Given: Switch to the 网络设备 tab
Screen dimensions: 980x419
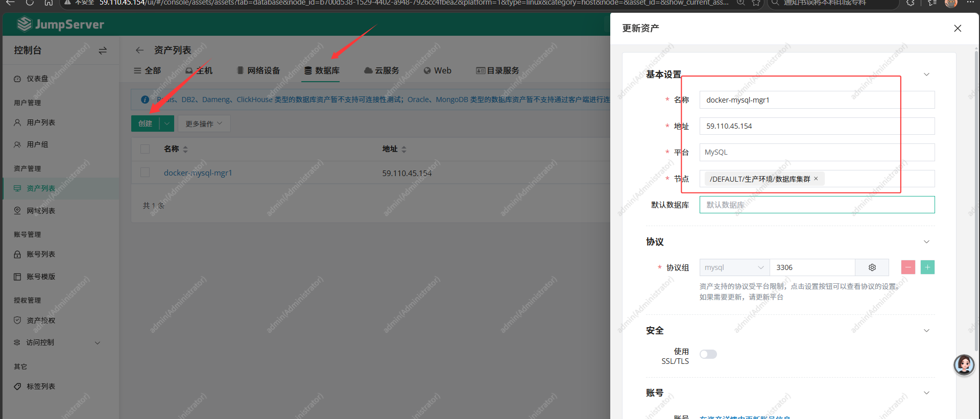Looking at the screenshot, I should pyautogui.click(x=258, y=70).
